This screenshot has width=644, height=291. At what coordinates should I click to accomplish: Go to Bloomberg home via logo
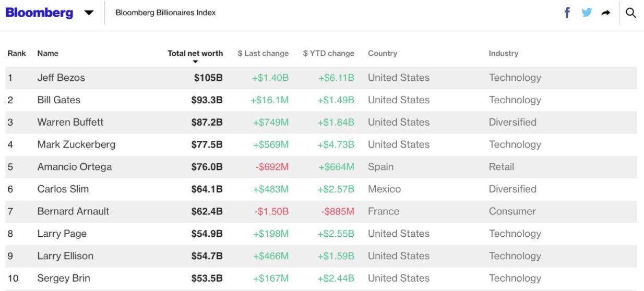tap(40, 13)
